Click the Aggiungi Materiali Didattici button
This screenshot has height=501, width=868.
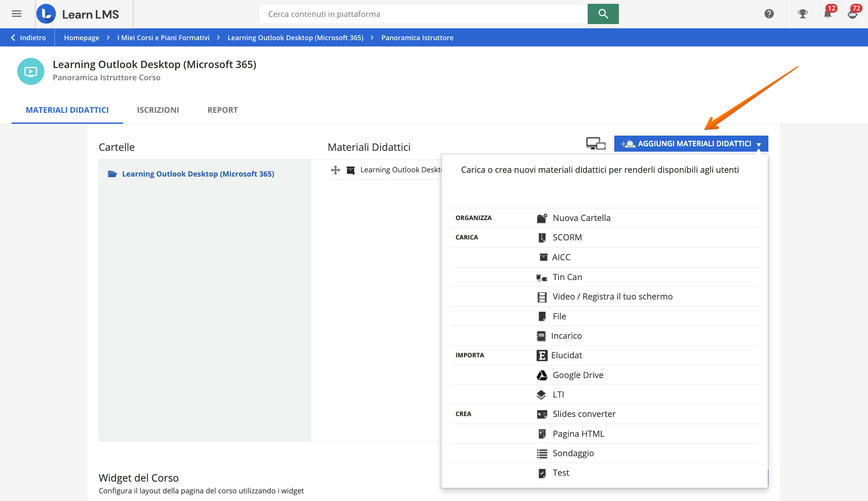pyautogui.click(x=691, y=144)
